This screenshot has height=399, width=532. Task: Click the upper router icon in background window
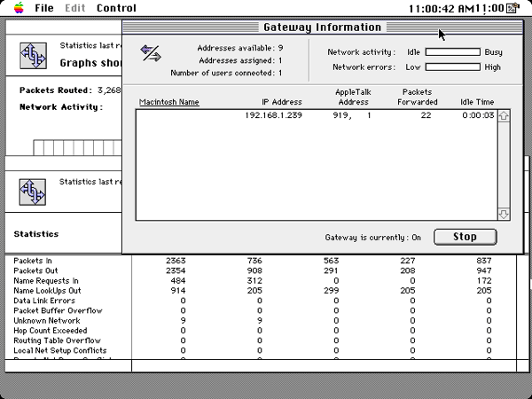(x=33, y=56)
